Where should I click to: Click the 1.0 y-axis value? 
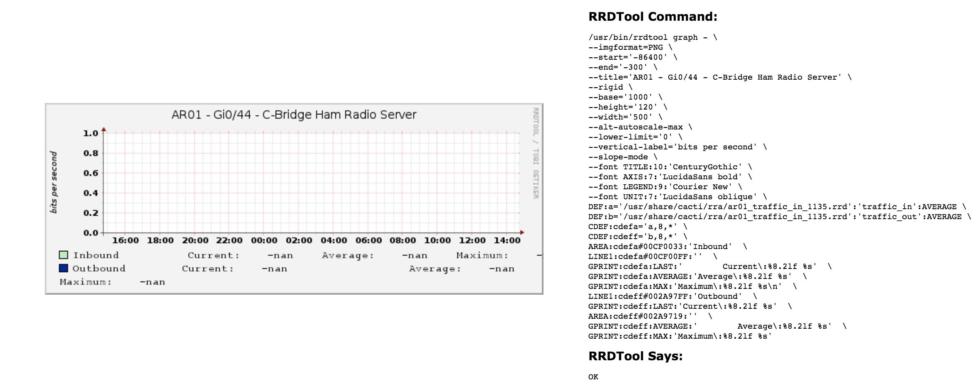click(90, 133)
